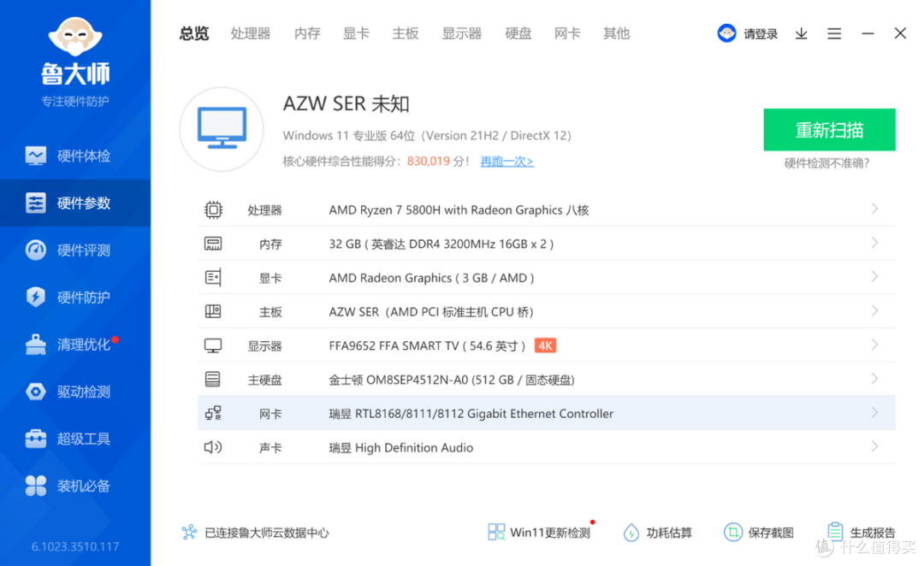Open 装机必备 in the sidebar

coord(75,486)
